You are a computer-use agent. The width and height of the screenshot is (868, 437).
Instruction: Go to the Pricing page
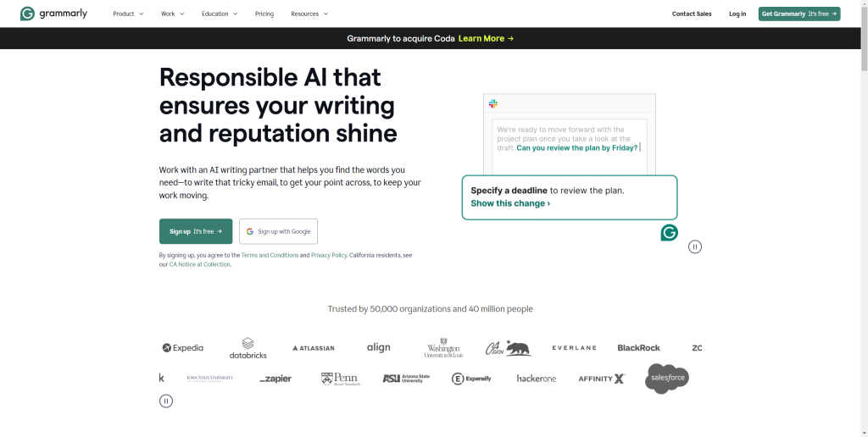coord(264,14)
